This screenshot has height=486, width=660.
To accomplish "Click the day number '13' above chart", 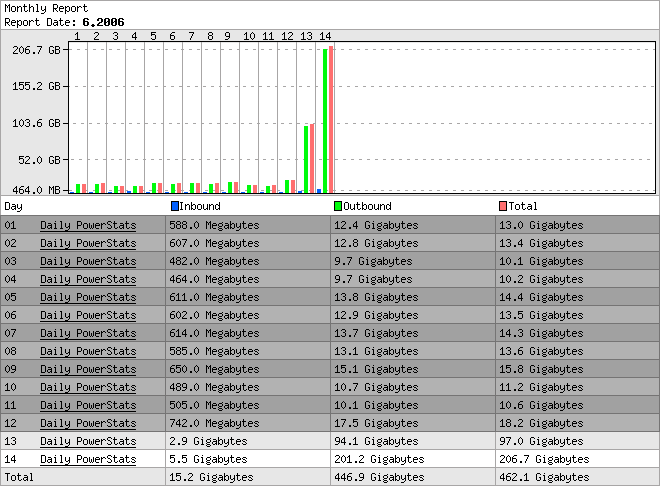I will click(306, 37).
